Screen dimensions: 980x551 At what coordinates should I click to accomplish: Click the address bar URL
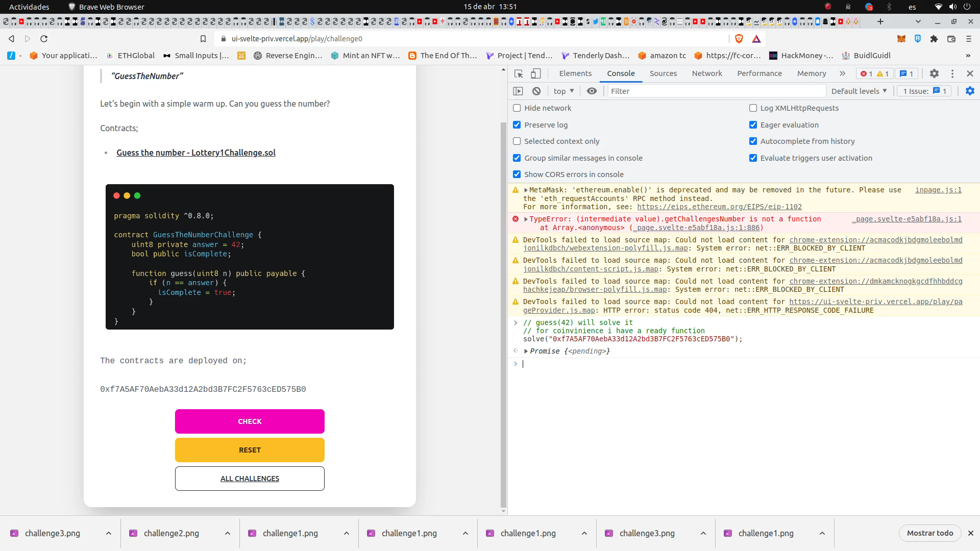tap(297, 39)
